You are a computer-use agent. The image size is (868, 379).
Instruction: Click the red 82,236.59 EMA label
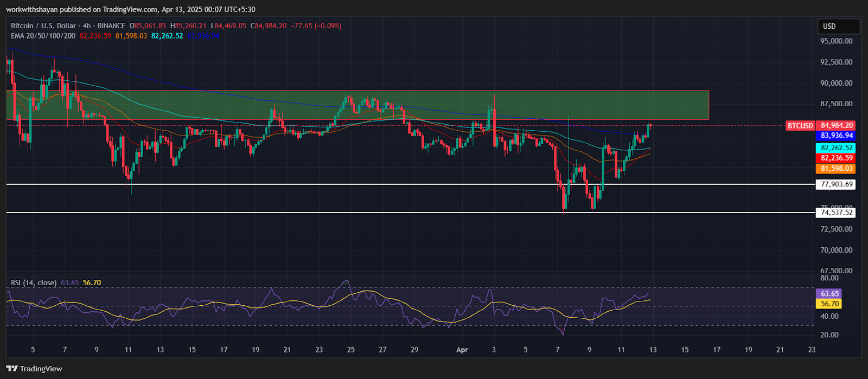point(837,158)
